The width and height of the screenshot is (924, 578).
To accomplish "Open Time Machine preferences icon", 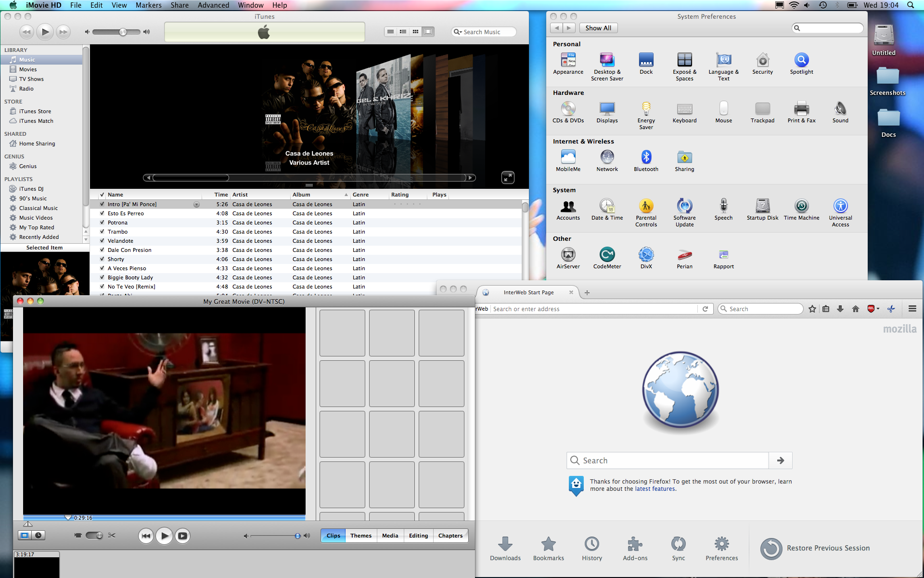I will pyautogui.click(x=801, y=206).
